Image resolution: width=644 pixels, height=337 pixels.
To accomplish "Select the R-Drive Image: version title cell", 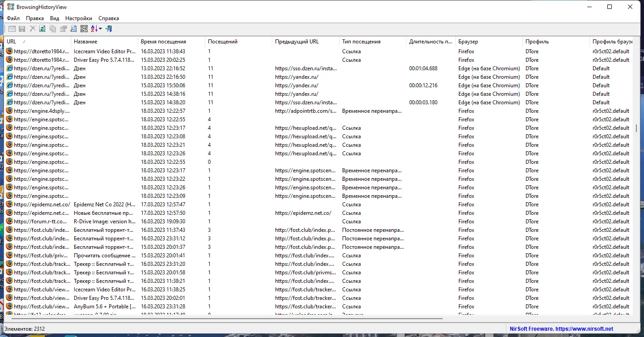I will (104, 222).
